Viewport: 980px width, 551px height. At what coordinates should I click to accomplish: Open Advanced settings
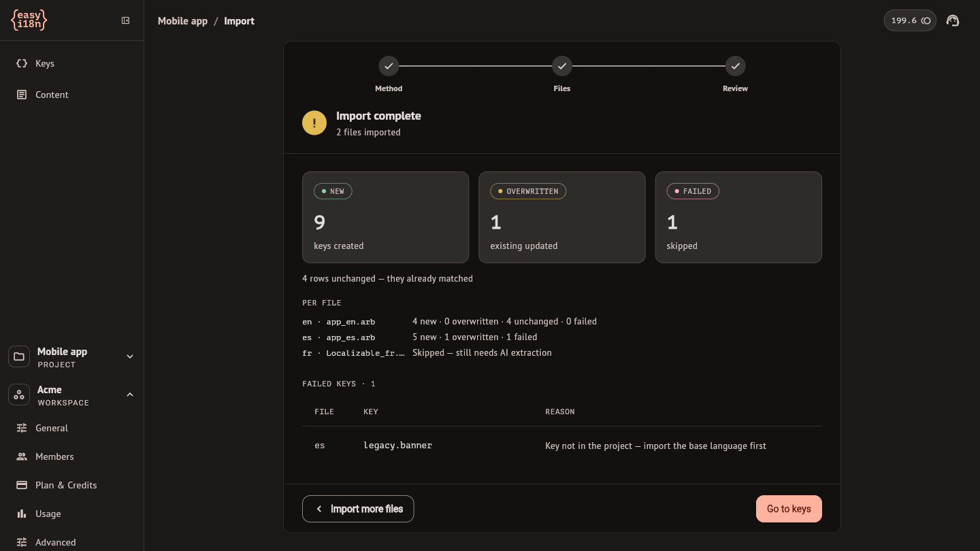(x=71, y=542)
